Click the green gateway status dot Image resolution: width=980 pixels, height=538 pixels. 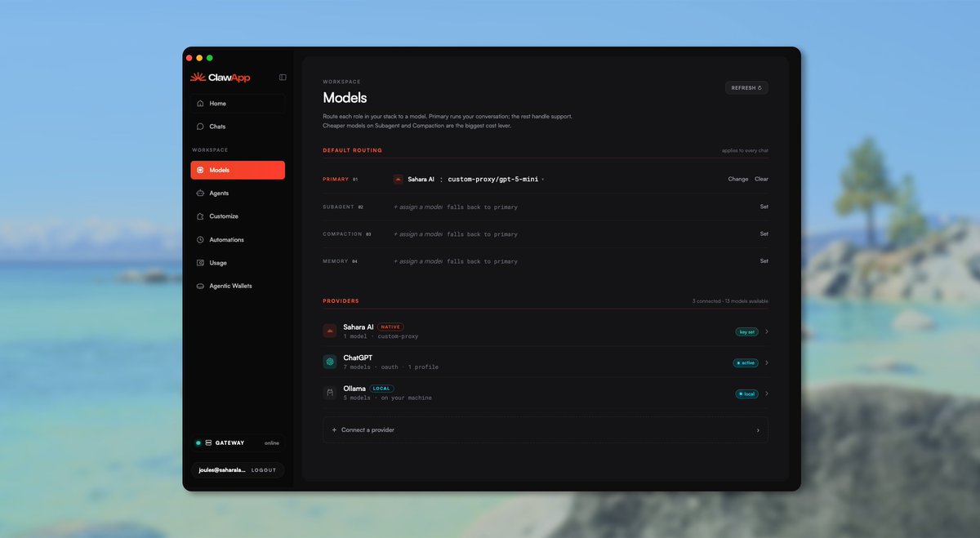coord(198,443)
